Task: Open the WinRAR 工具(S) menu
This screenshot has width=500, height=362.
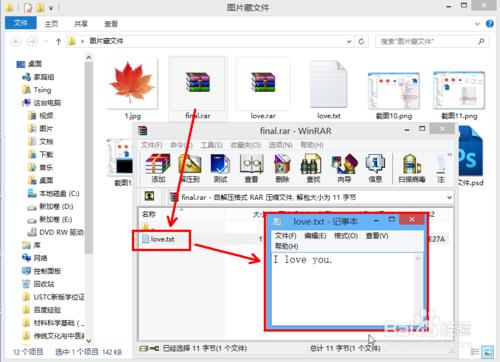Action: [x=211, y=145]
